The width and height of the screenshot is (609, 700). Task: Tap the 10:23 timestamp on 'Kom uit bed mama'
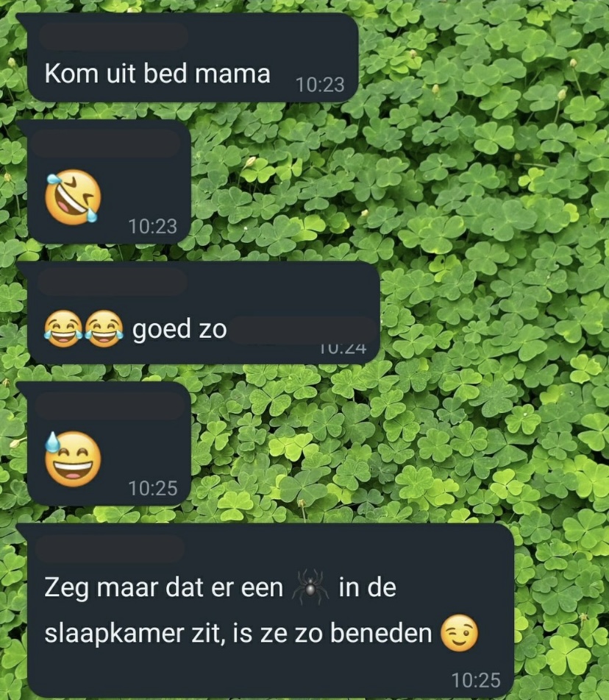pyautogui.click(x=321, y=85)
